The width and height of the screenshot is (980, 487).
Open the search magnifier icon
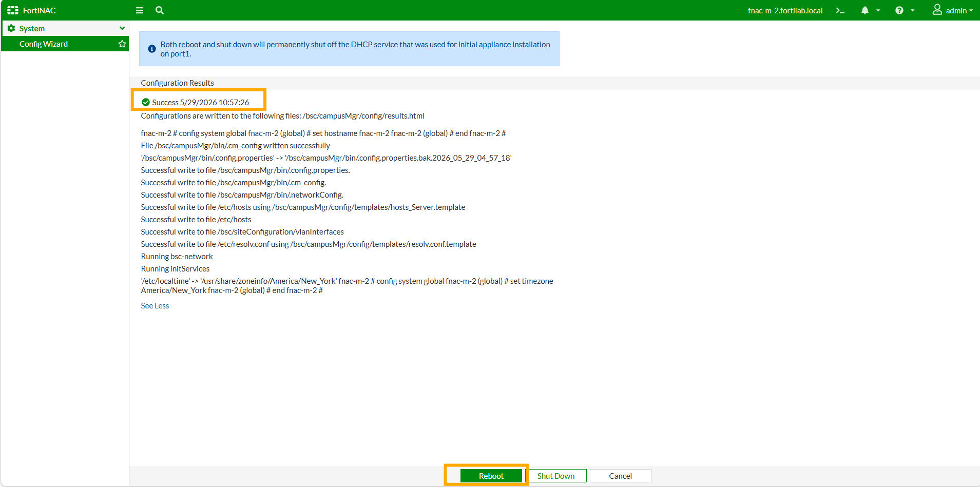[160, 10]
